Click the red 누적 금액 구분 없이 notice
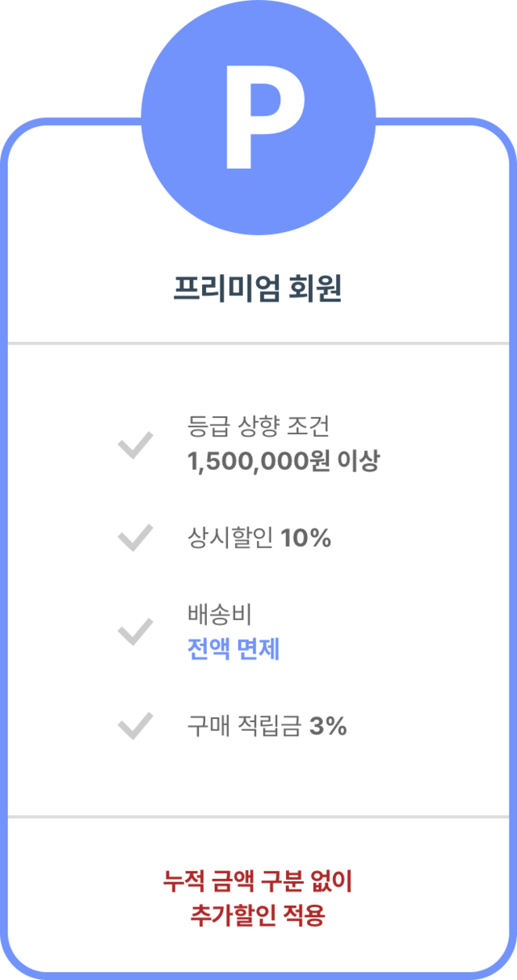Image resolution: width=517 pixels, height=980 pixels. coord(258,881)
